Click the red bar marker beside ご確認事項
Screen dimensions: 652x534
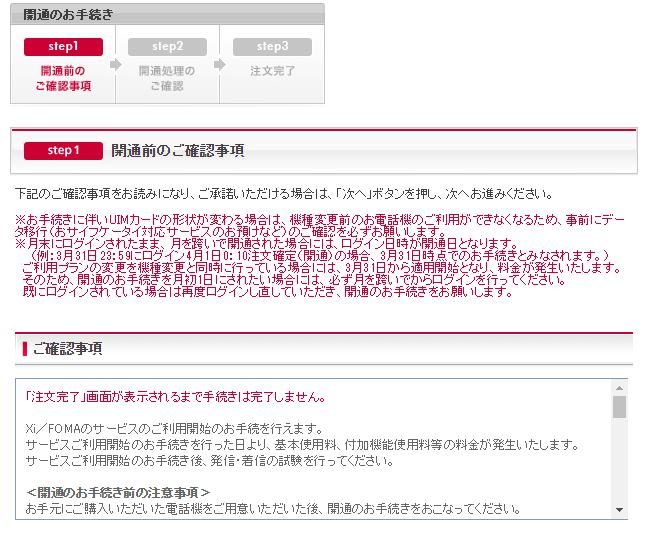click(24, 349)
